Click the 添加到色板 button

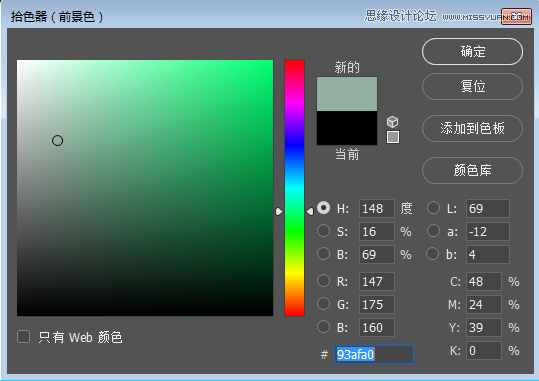tap(472, 128)
